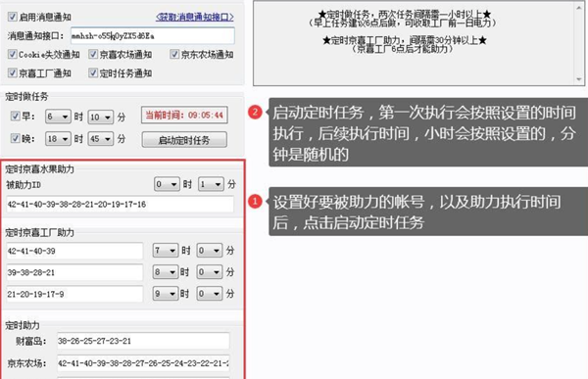
Task: Disable 京喜工厂通知 checkbox
Action: point(13,72)
